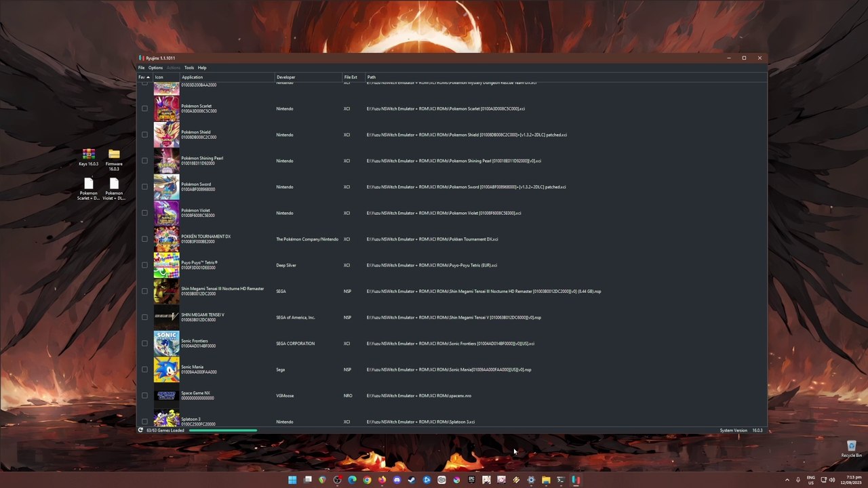Image resolution: width=868 pixels, height=488 pixels.
Task: Check favorite box for POKKÉN TOURNAMENT DX
Action: coord(144,239)
